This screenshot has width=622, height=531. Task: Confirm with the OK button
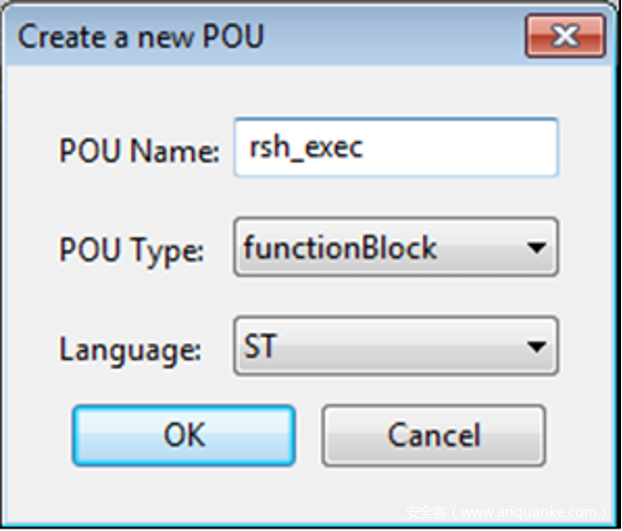(x=184, y=435)
